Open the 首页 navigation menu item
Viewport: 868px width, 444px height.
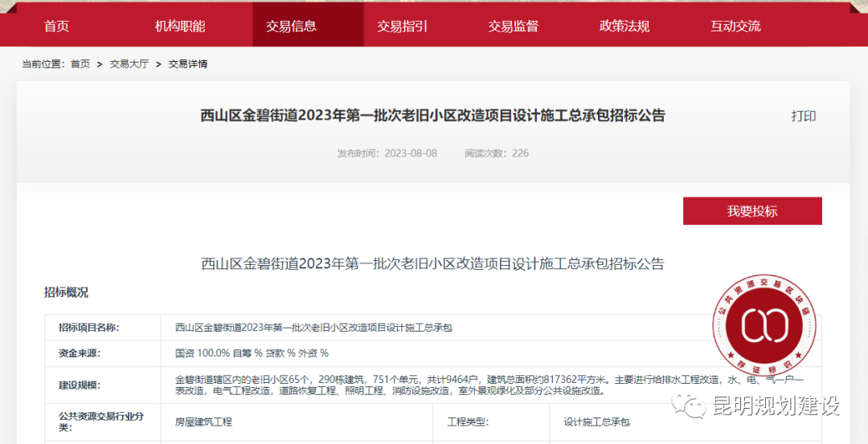coord(56,26)
